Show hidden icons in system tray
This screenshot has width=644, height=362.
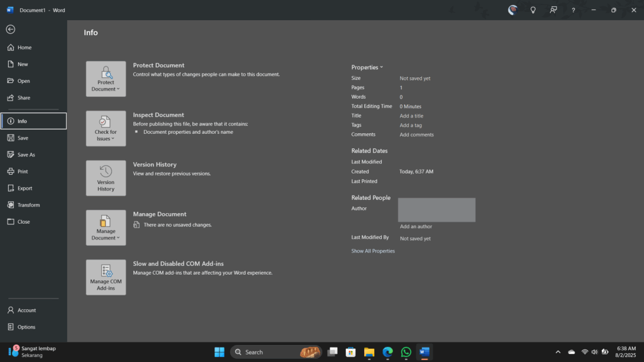(558, 352)
